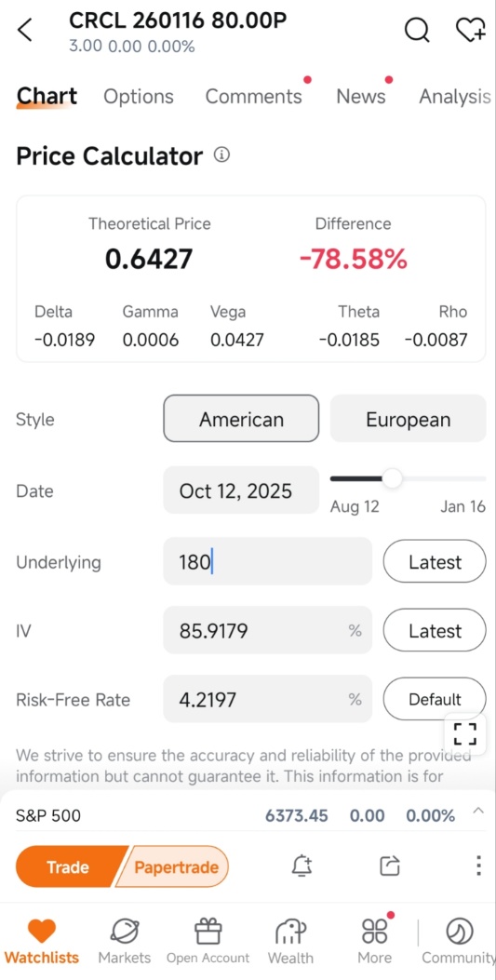Tap the back arrow icon
This screenshot has height=980, width=496.
click(x=25, y=30)
